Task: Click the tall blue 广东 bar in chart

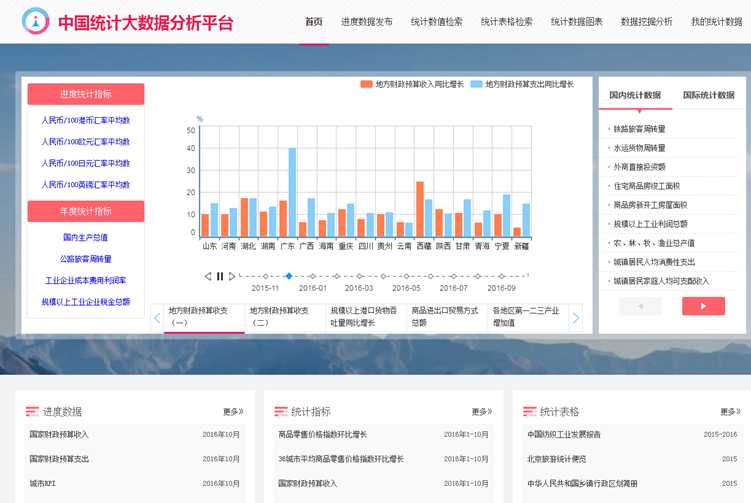Action: coord(292,193)
